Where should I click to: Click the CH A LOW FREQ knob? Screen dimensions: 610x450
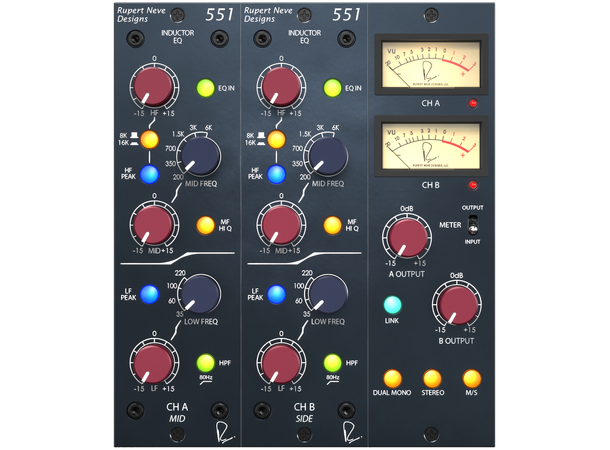point(201,294)
